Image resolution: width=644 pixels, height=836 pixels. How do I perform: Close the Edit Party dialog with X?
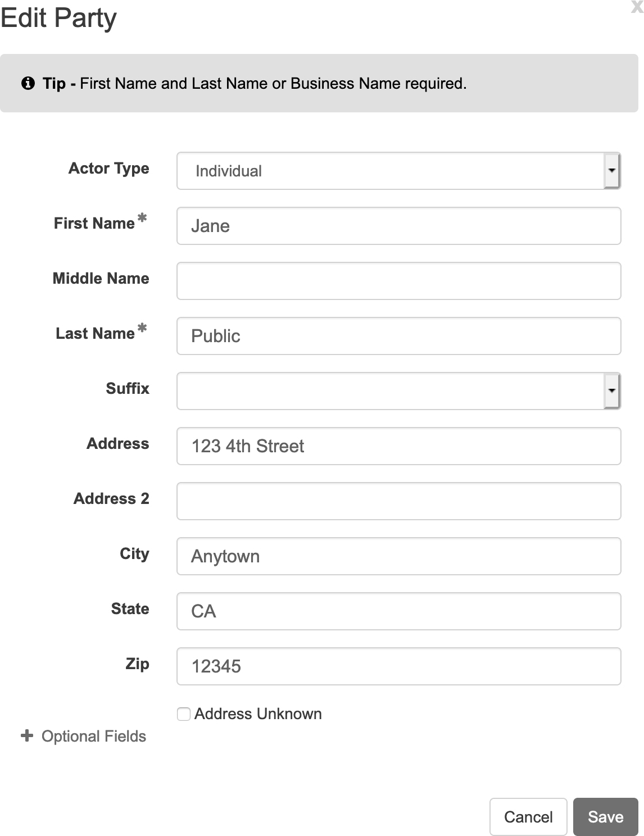click(x=637, y=7)
